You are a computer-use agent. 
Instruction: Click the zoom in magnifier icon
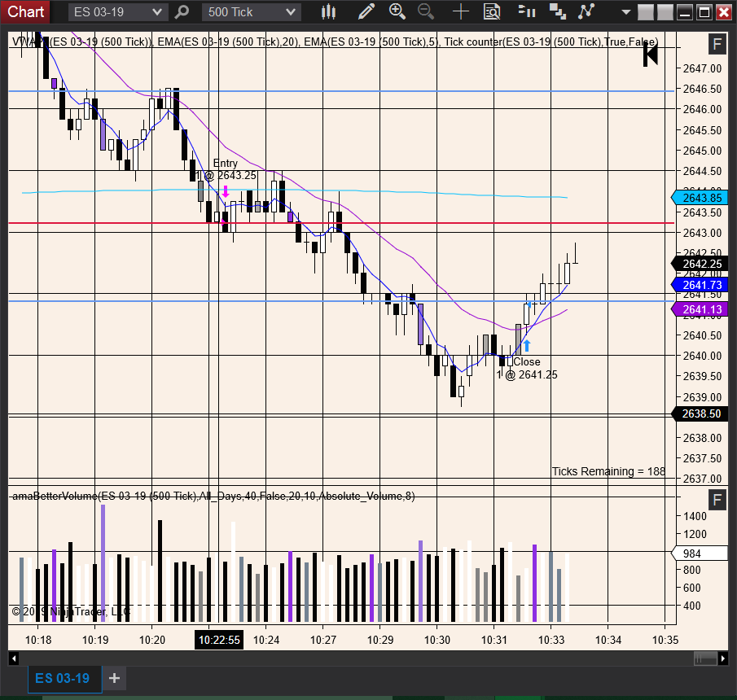coord(397,11)
